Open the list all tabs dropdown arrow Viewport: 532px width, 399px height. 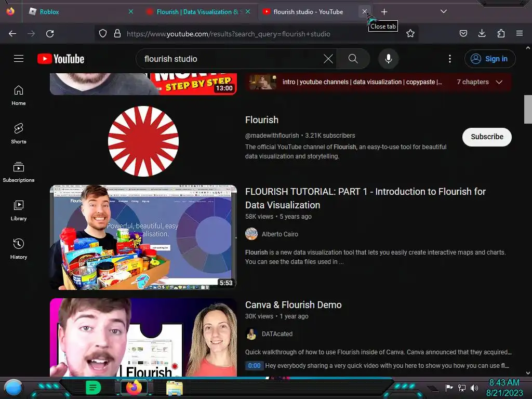[444, 11]
